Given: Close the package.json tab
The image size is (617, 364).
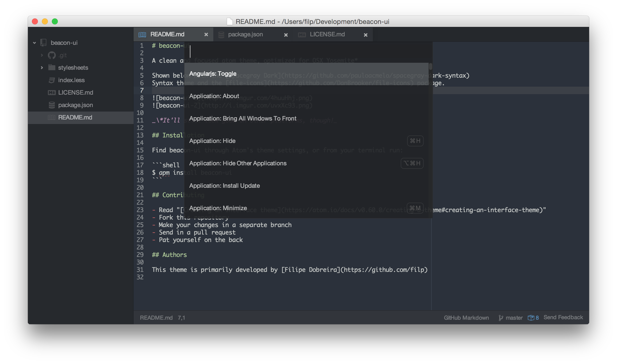Looking at the screenshot, I should (286, 35).
